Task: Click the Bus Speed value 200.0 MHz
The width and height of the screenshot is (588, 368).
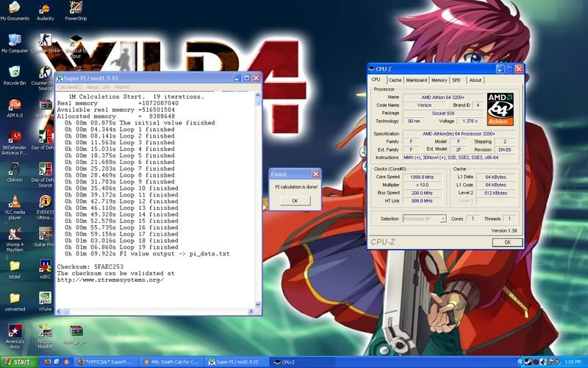Action: 422,193
